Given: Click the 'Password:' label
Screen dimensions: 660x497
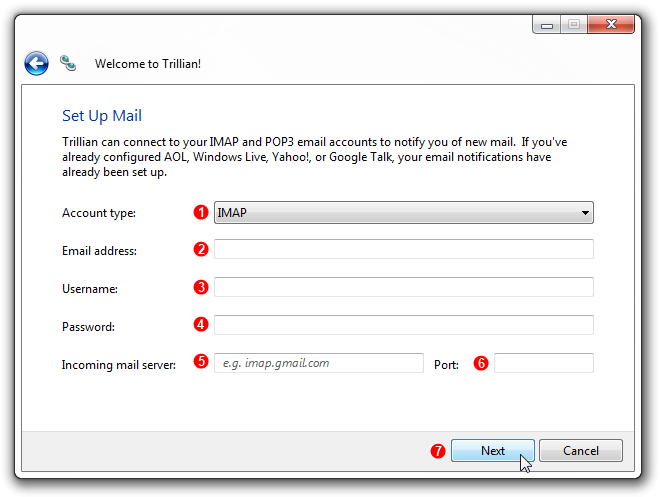Looking at the screenshot, I should [88, 327].
